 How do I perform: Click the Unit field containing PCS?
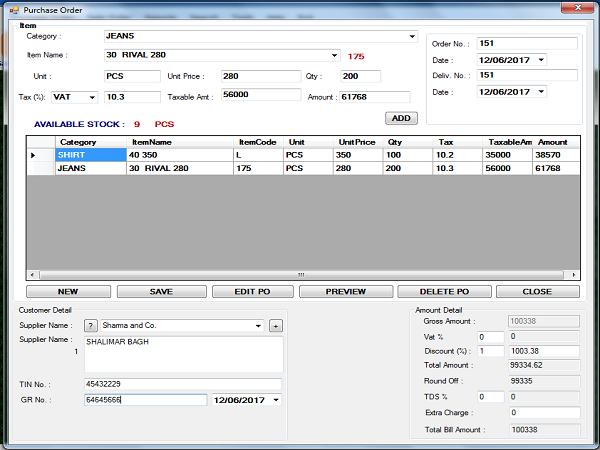[132, 76]
